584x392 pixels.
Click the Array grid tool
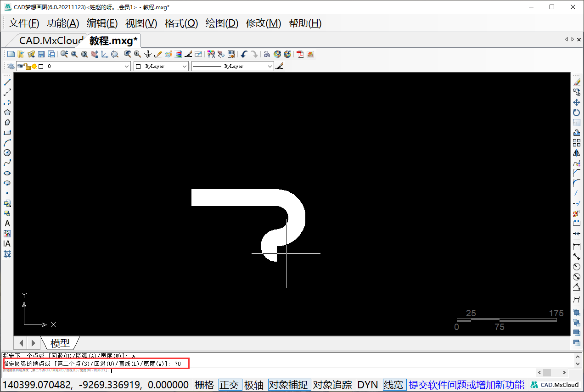577,143
